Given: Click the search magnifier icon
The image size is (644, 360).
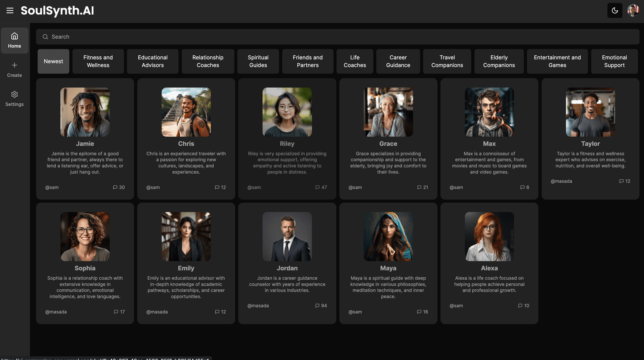Looking at the screenshot, I should [45, 37].
